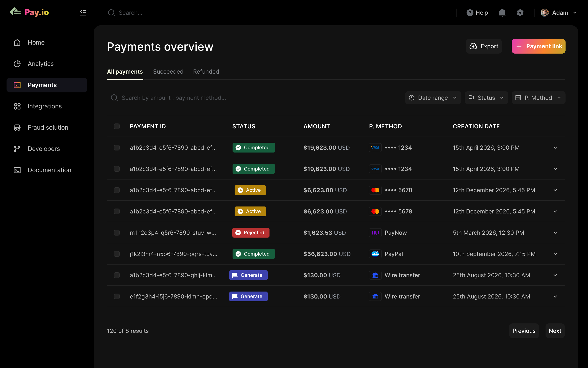Create a new Payment link
The image size is (588, 368).
pyautogui.click(x=538, y=46)
